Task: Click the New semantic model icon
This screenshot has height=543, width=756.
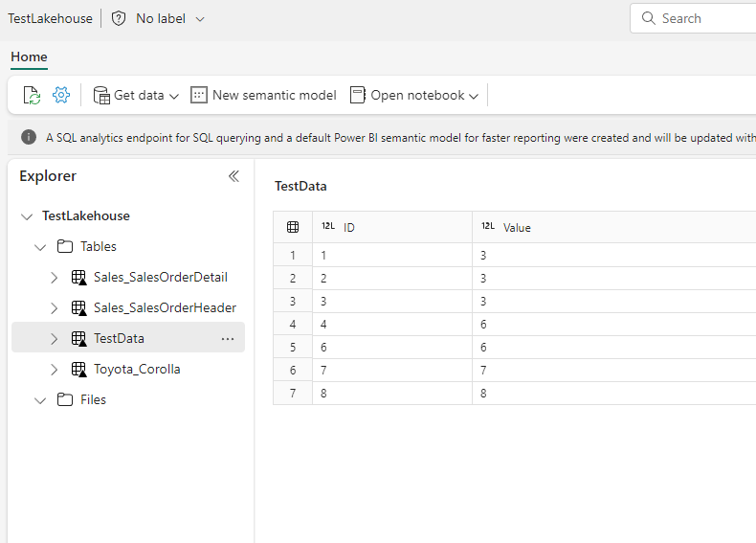Action: click(199, 95)
